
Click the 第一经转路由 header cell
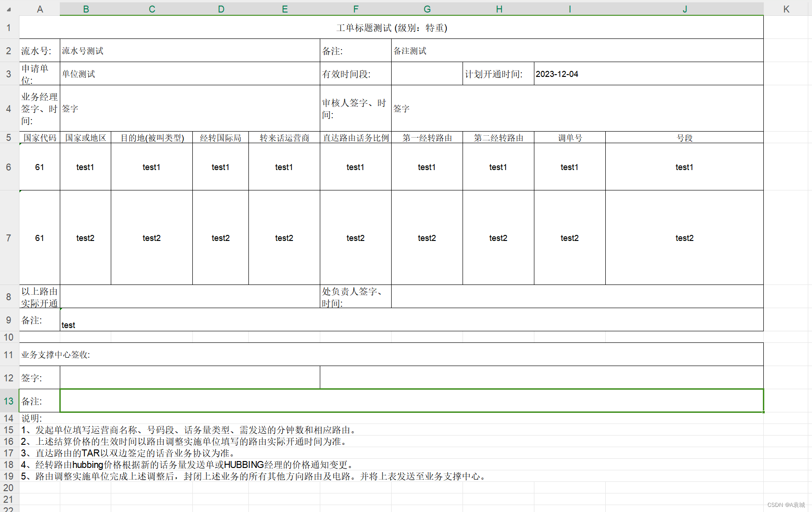point(427,138)
